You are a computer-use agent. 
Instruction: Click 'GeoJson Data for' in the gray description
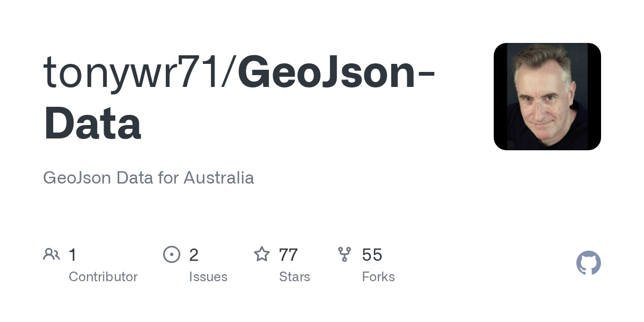point(111,178)
